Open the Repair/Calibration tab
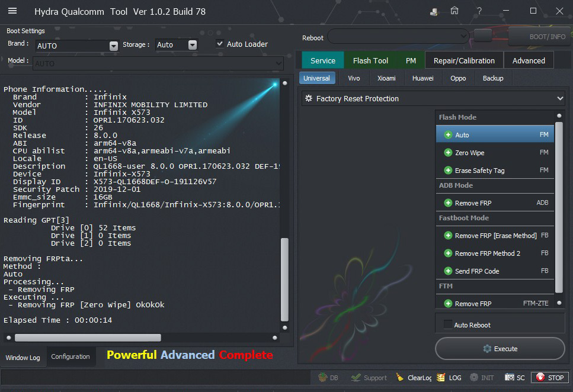Screen dimensions: 573x392 click(x=464, y=60)
